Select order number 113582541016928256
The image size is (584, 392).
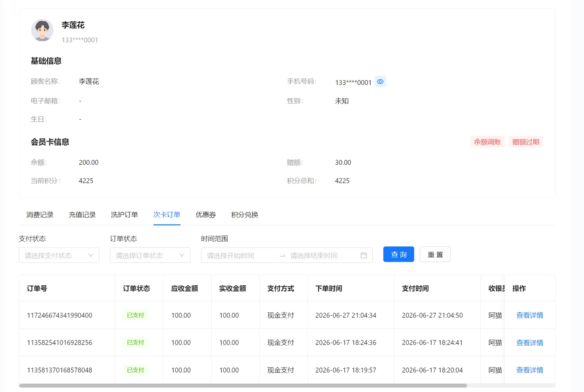59,342
